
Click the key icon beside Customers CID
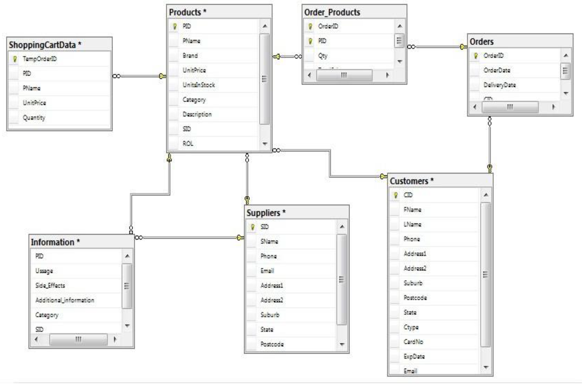point(396,195)
